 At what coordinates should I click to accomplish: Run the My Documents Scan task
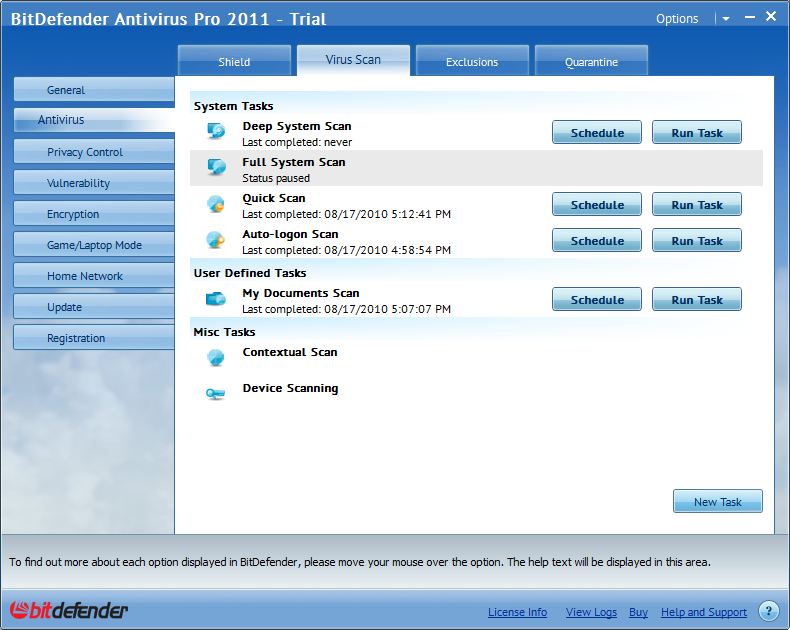tap(697, 299)
